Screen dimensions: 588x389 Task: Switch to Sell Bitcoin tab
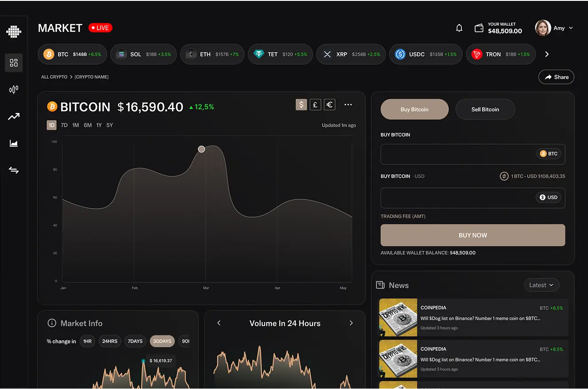pos(485,109)
